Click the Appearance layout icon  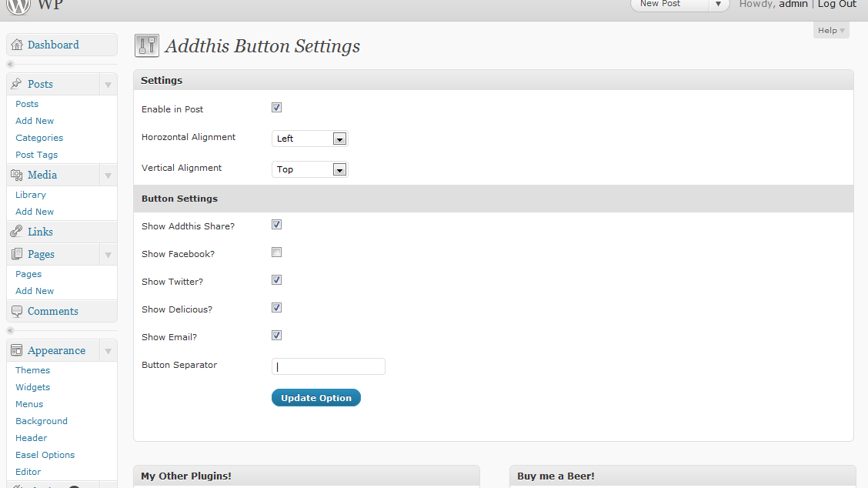click(17, 350)
